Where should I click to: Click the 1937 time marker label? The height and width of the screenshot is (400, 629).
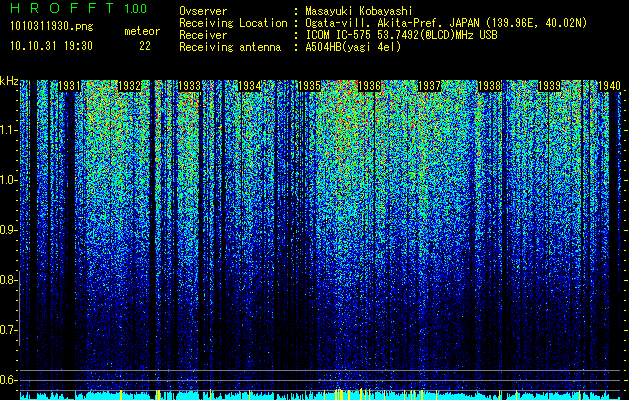pyautogui.click(x=429, y=86)
